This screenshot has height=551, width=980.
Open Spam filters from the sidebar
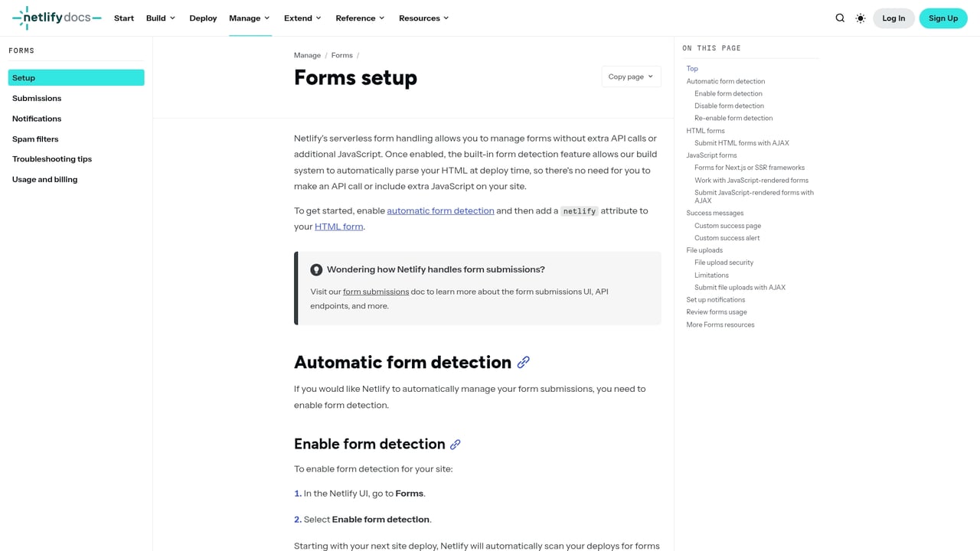(x=34, y=139)
